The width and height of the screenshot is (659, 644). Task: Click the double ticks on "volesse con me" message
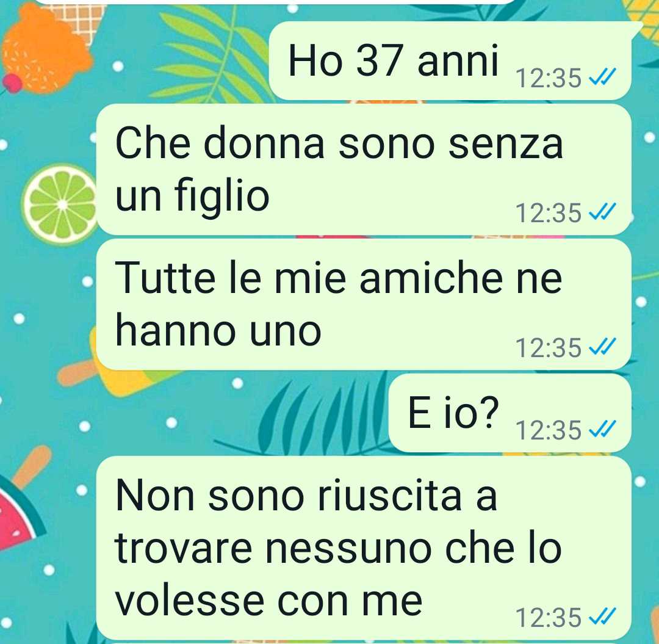tap(602, 617)
